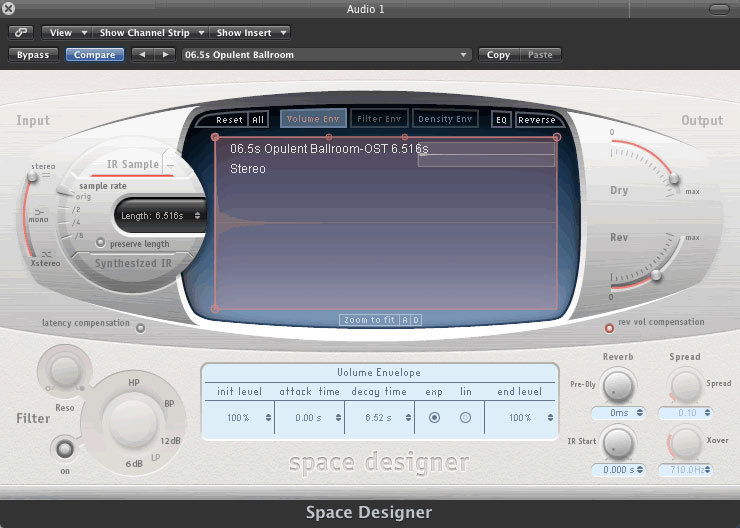This screenshot has height=528, width=740.
Task: Open the 06.5s Opulent Ballroom preset dropdown
Action: tap(327, 55)
